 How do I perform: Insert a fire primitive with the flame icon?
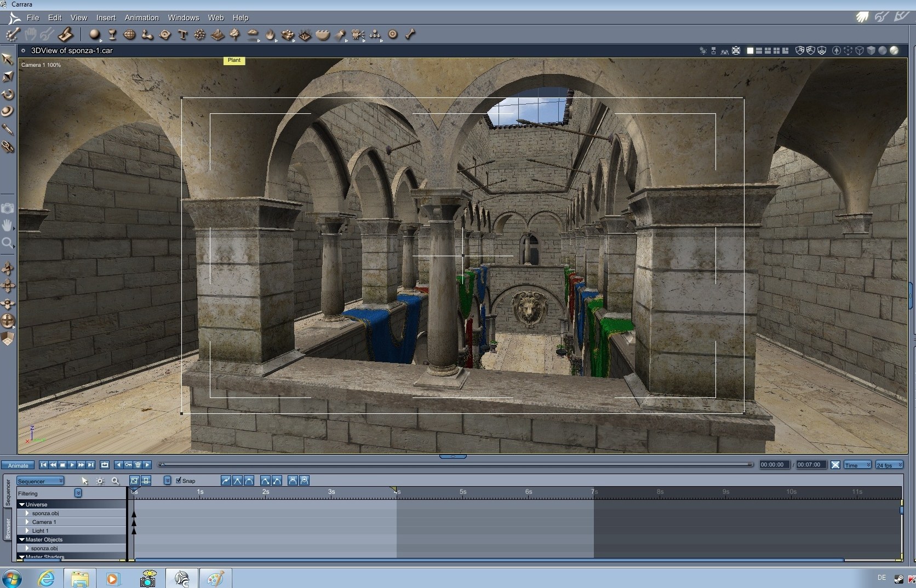point(270,34)
